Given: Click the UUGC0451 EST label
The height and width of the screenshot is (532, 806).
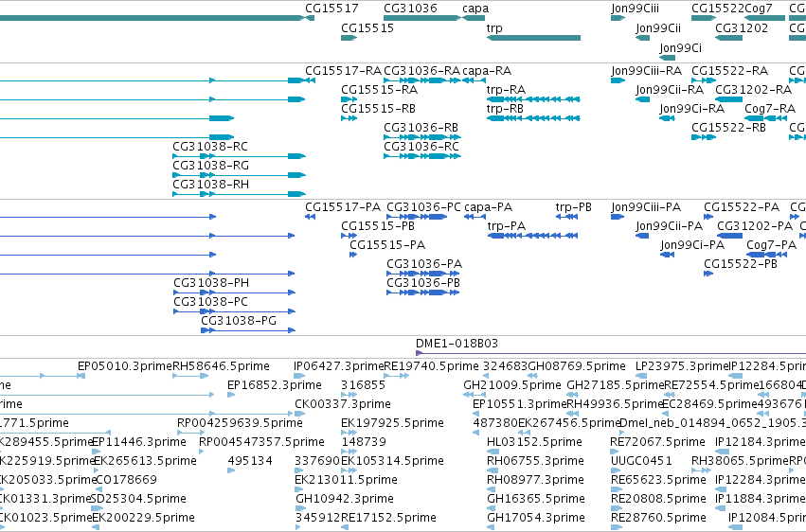Looking at the screenshot, I should [x=641, y=461].
